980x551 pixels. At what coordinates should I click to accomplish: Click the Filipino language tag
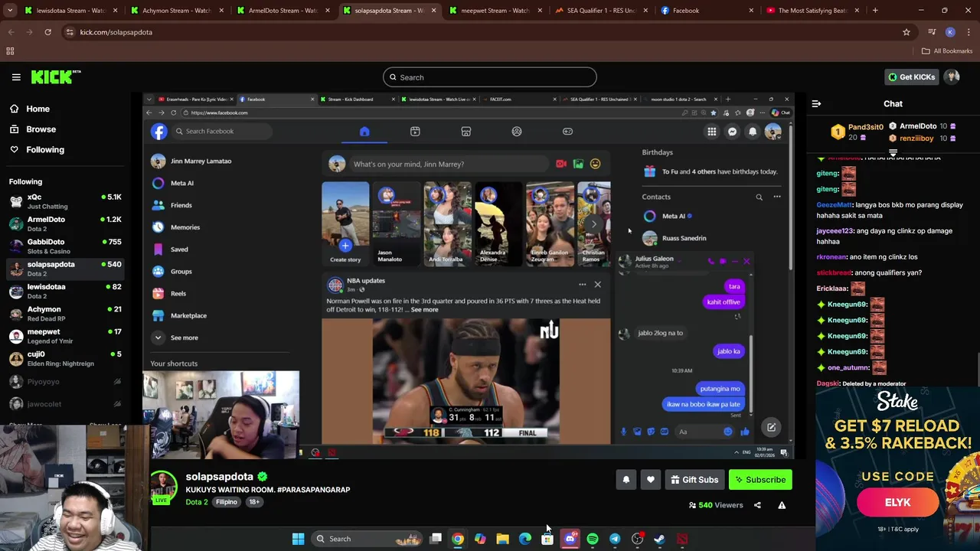[226, 502]
